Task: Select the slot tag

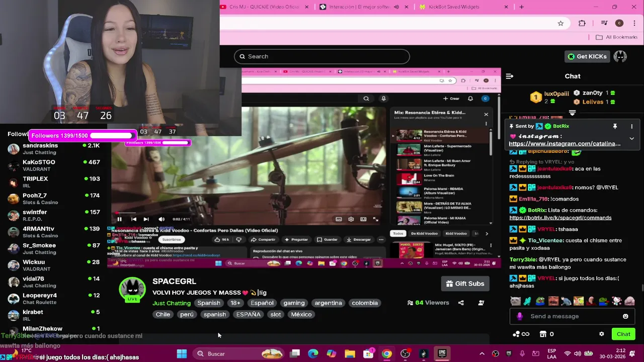Action: [276, 315]
